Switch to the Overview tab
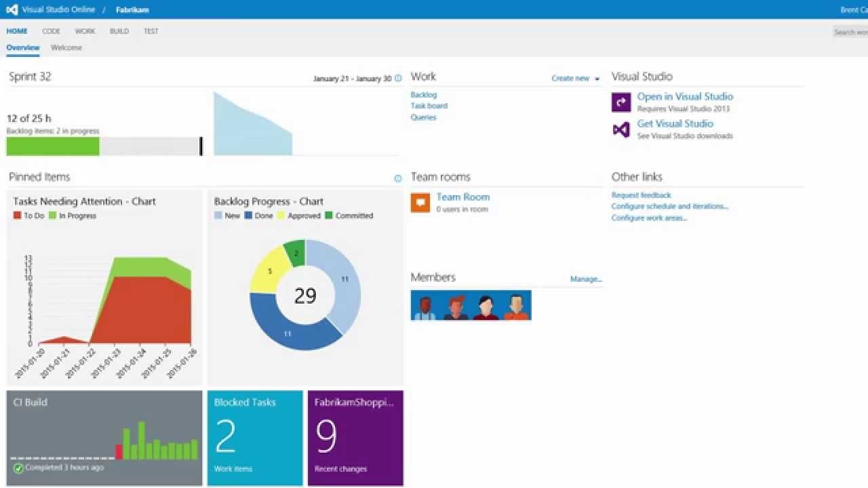 coord(23,48)
